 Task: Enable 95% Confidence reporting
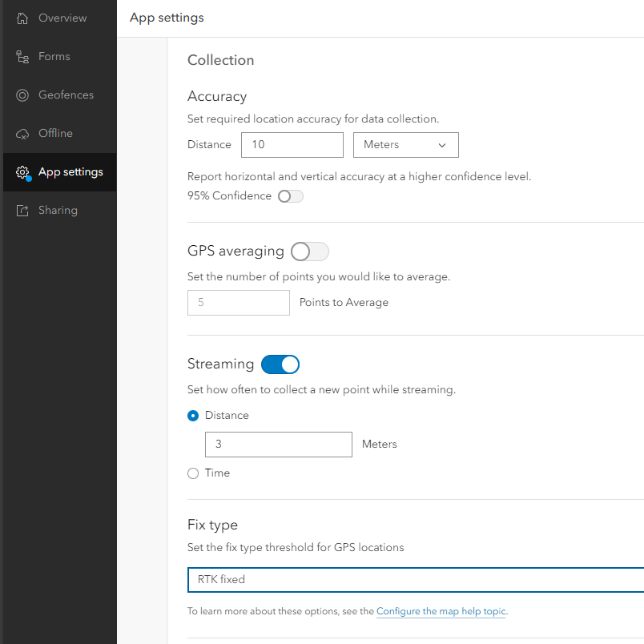[290, 195]
